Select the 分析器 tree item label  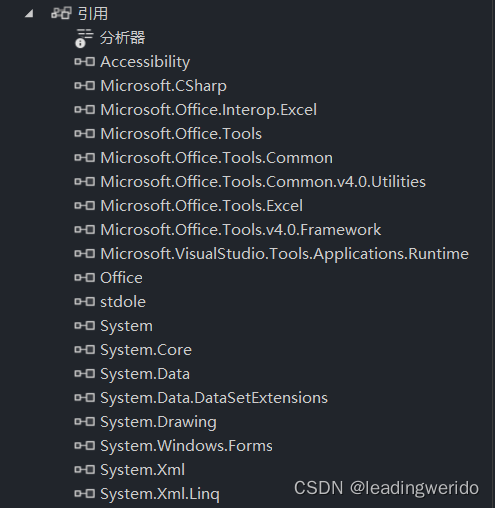[x=123, y=38]
